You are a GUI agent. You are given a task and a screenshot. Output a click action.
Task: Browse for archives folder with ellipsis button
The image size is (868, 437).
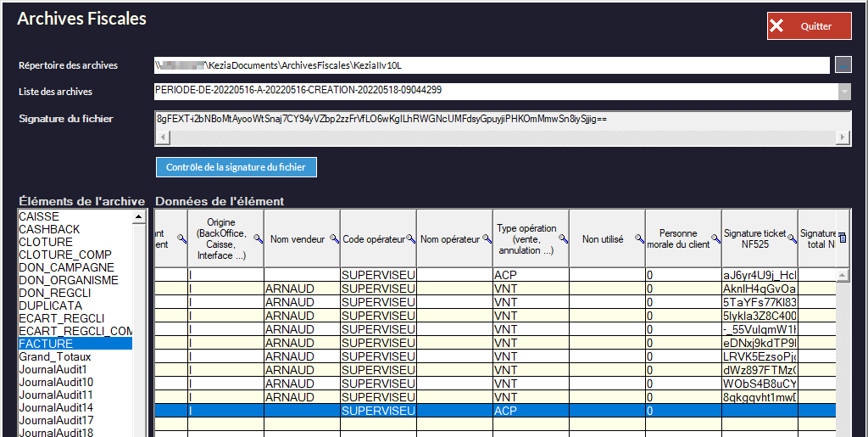pyautogui.click(x=843, y=65)
